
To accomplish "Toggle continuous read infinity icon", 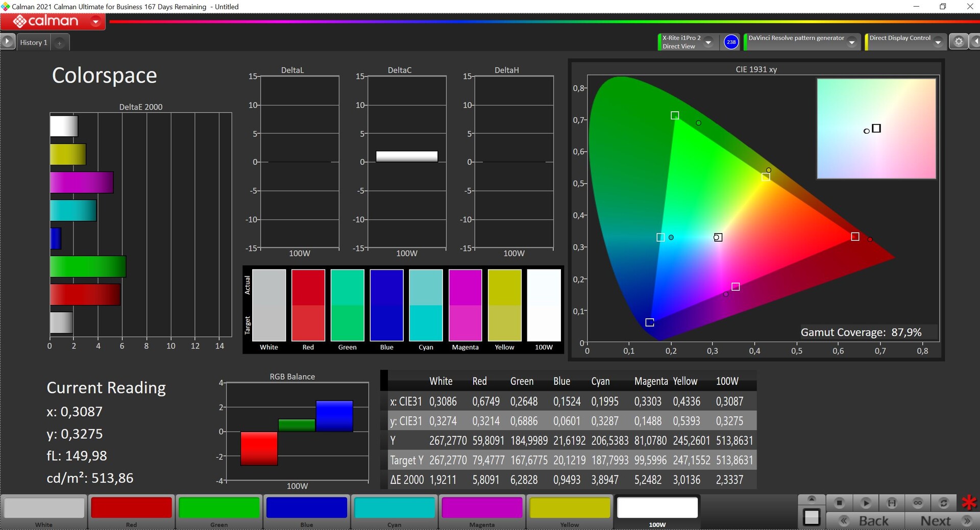I will click(x=918, y=503).
